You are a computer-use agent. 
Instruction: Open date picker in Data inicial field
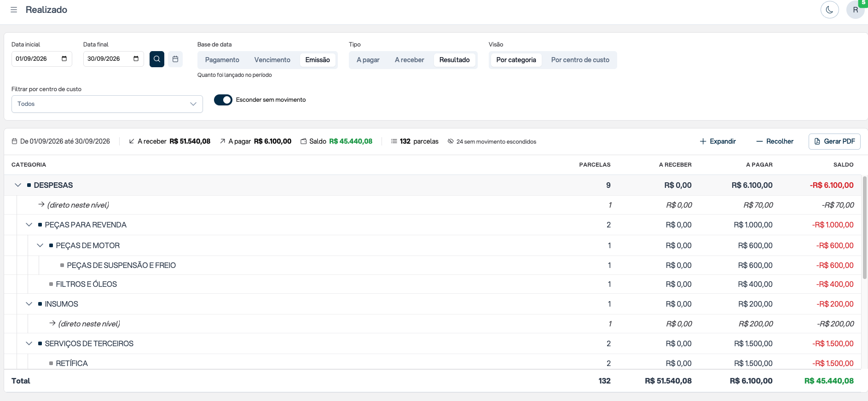point(64,58)
